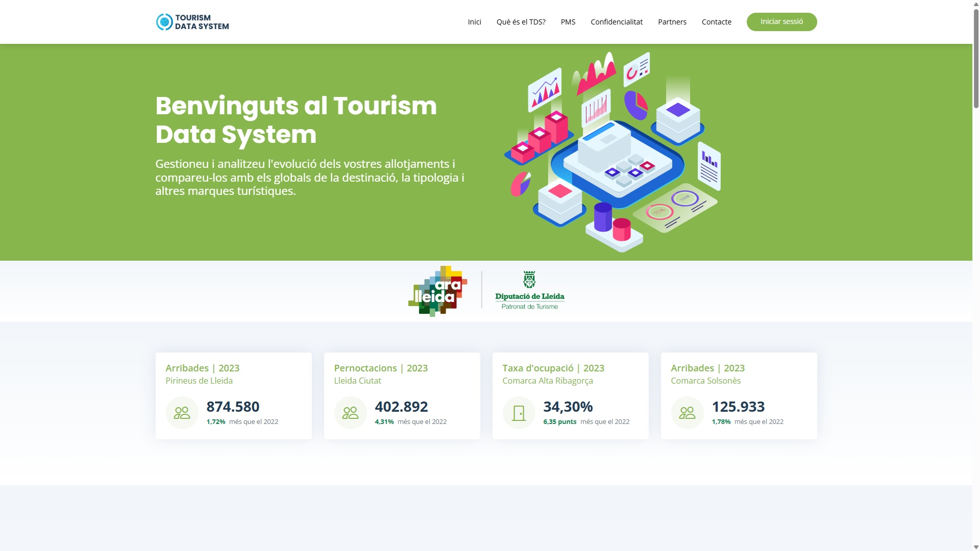Open the Contacte page

point(716,22)
